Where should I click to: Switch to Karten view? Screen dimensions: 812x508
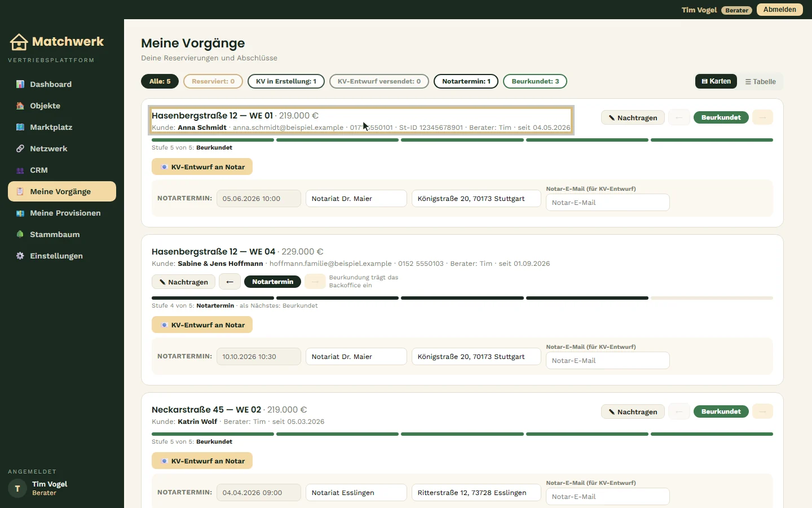coord(716,81)
